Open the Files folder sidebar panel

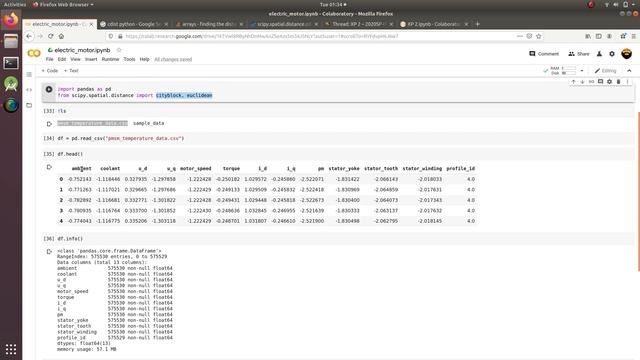[29, 105]
